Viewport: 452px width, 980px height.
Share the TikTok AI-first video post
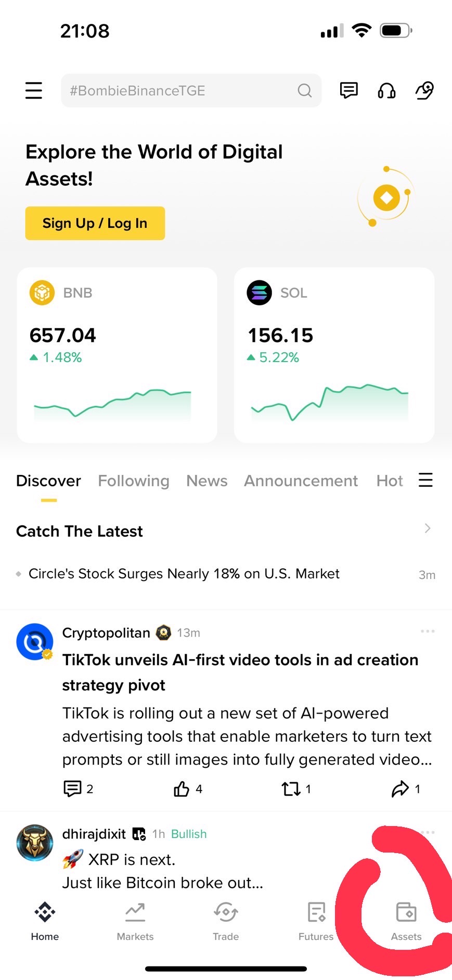[x=406, y=789]
